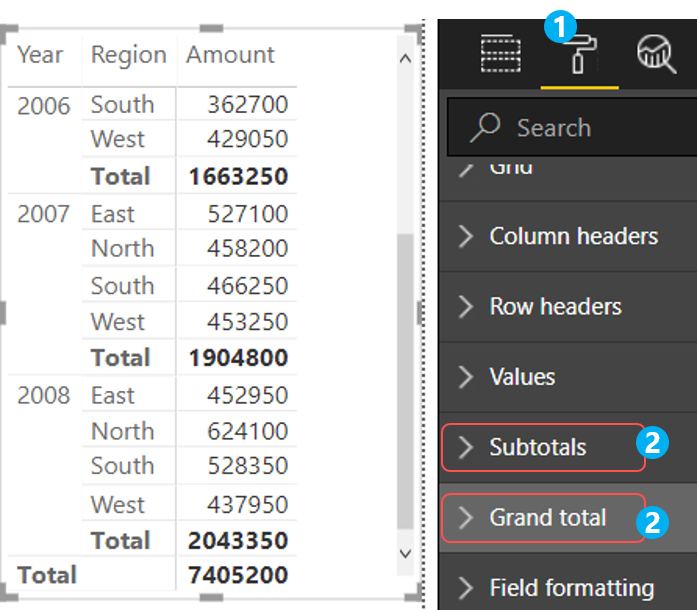Viewport: 697px width, 610px height.
Task: Select the value 453250
Action: (x=248, y=321)
